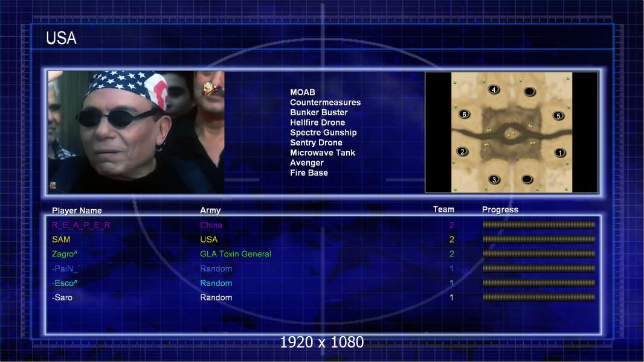Select Hellfire Drone in the list
Viewport: 644px width, 362px height.
tap(318, 122)
